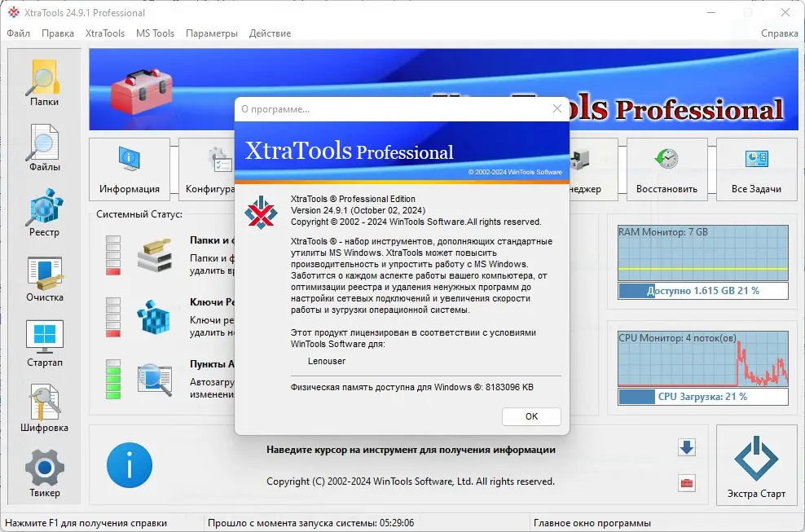Open Все Задачи panel
The width and height of the screenshot is (805, 532).
[x=756, y=169]
